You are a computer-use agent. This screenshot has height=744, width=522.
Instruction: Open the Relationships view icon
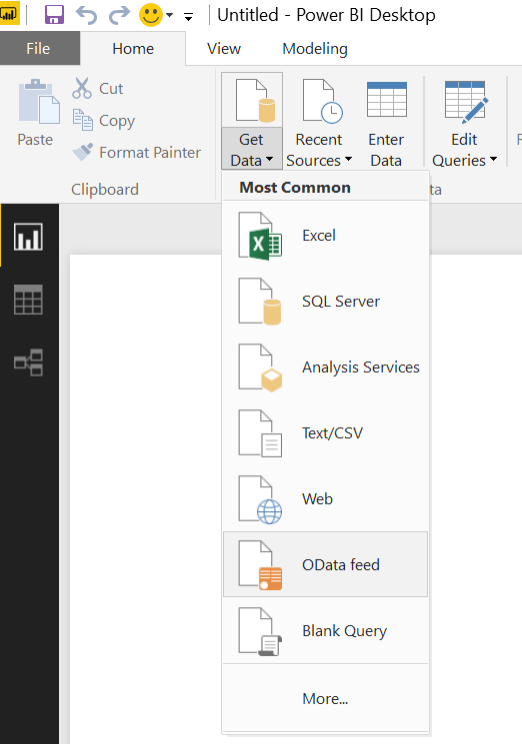[28, 363]
